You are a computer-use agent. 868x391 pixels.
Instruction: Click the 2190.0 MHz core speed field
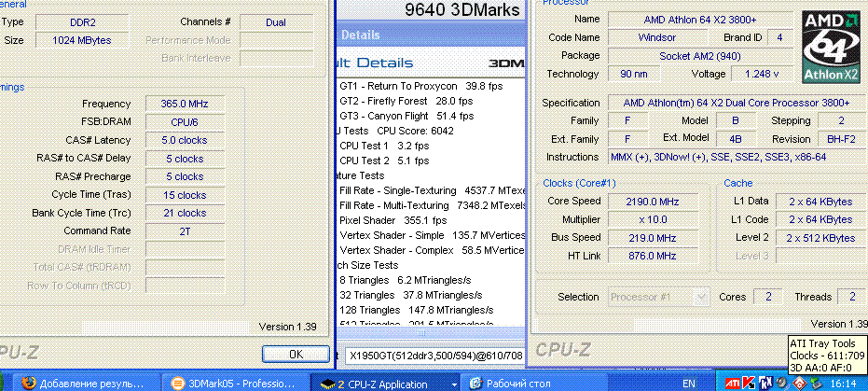point(653,202)
